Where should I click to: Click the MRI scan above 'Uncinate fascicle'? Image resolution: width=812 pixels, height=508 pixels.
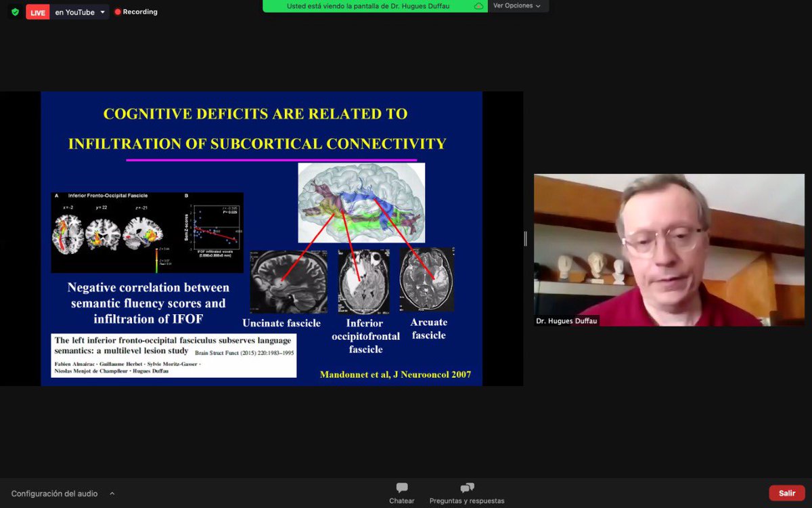(288, 282)
